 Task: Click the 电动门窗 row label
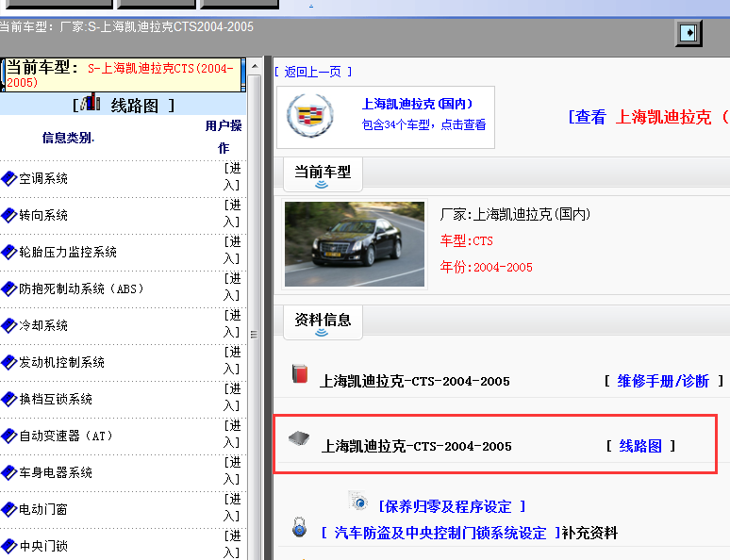click(43, 509)
